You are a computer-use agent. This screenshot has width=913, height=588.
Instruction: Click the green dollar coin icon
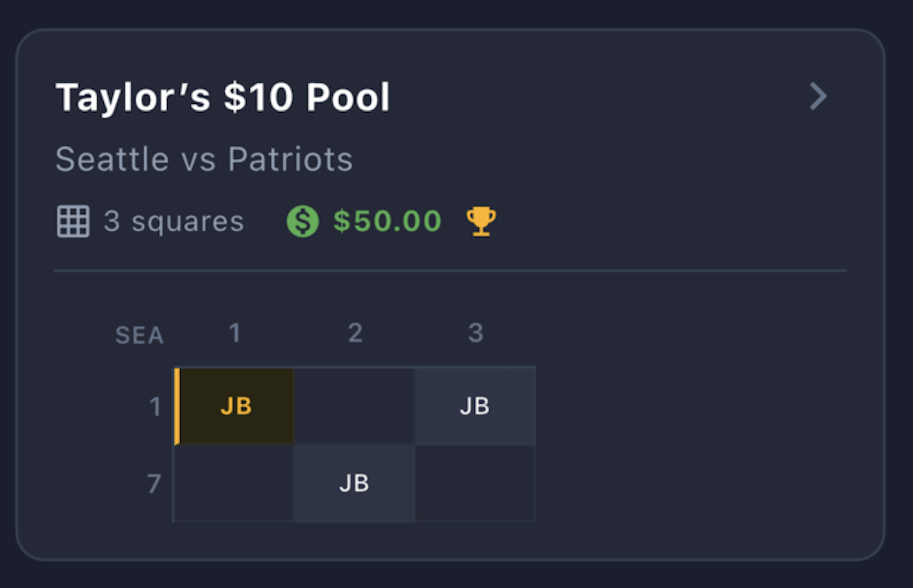click(x=303, y=221)
